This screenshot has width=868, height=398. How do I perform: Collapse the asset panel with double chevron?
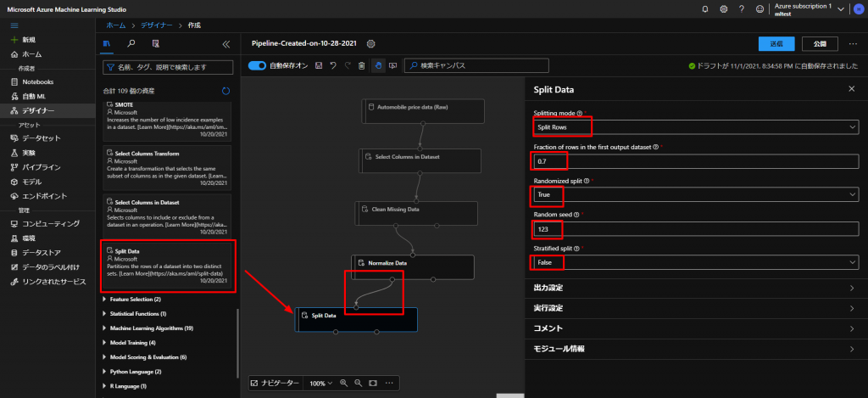(225, 43)
